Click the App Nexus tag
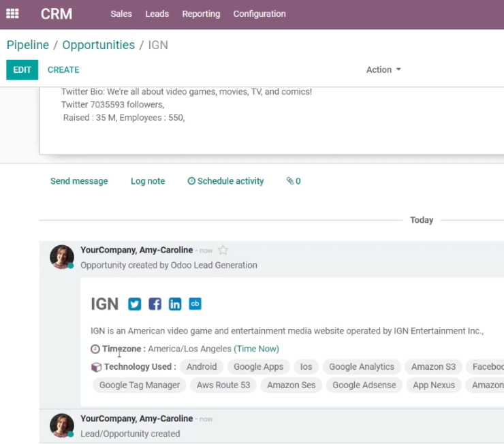504x444 pixels. click(434, 385)
